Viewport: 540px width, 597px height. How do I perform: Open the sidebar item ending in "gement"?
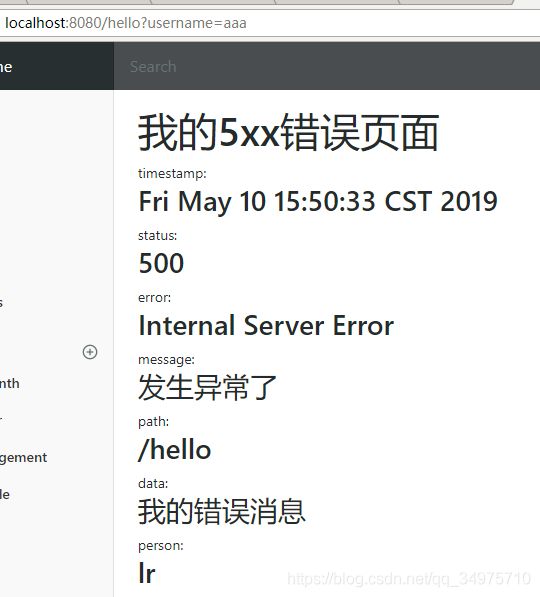pos(23,458)
